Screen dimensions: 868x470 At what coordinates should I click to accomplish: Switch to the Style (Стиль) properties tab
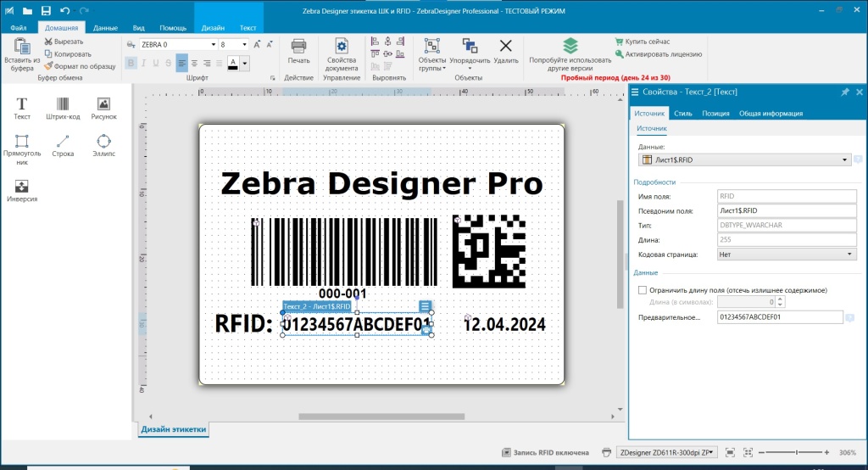click(682, 113)
